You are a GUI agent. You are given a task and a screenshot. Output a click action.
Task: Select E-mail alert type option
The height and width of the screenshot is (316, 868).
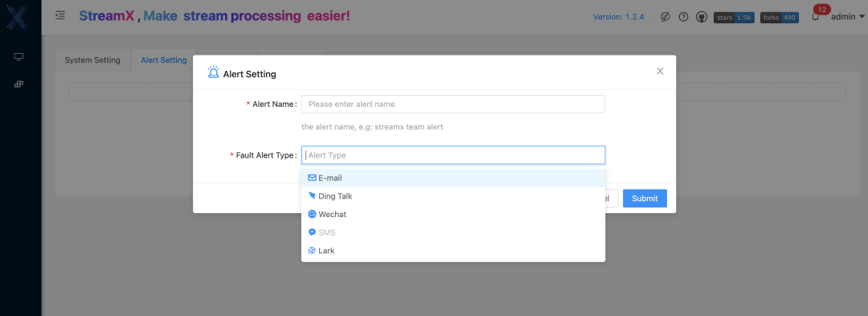(x=452, y=179)
